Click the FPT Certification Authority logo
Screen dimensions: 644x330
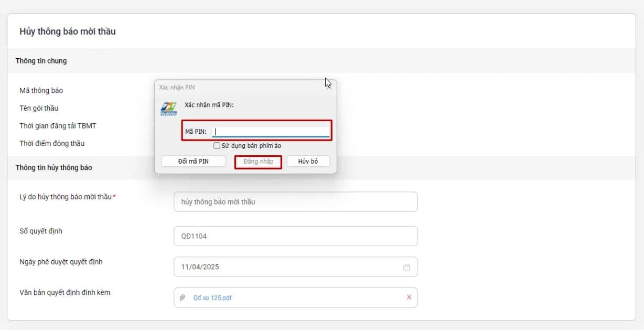(x=169, y=109)
